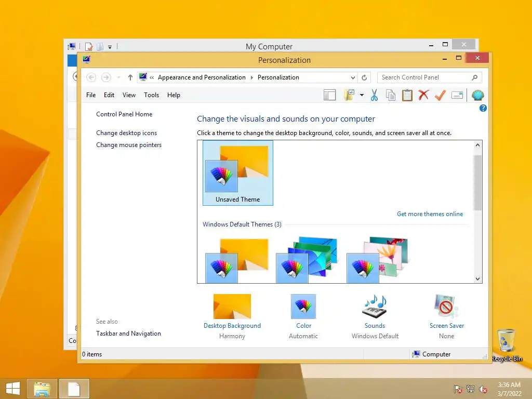The height and width of the screenshot is (399, 532).
Task: Select the orange Windows default theme
Action: click(x=237, y=260)
